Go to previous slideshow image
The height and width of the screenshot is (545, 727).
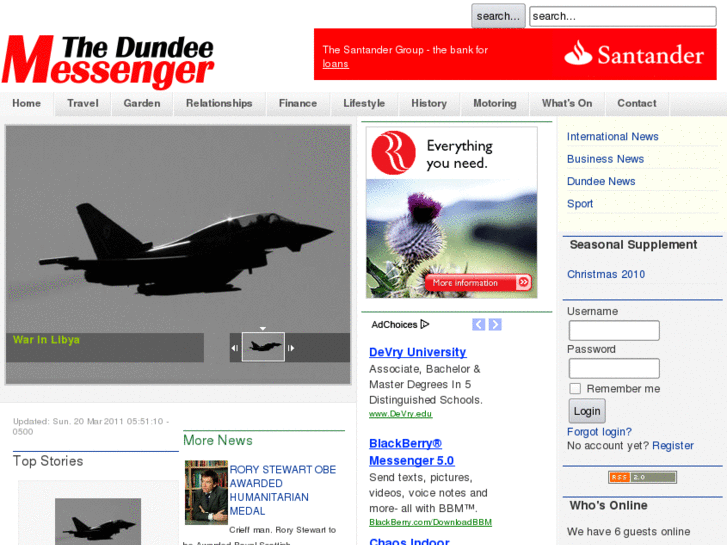[235, 347]
